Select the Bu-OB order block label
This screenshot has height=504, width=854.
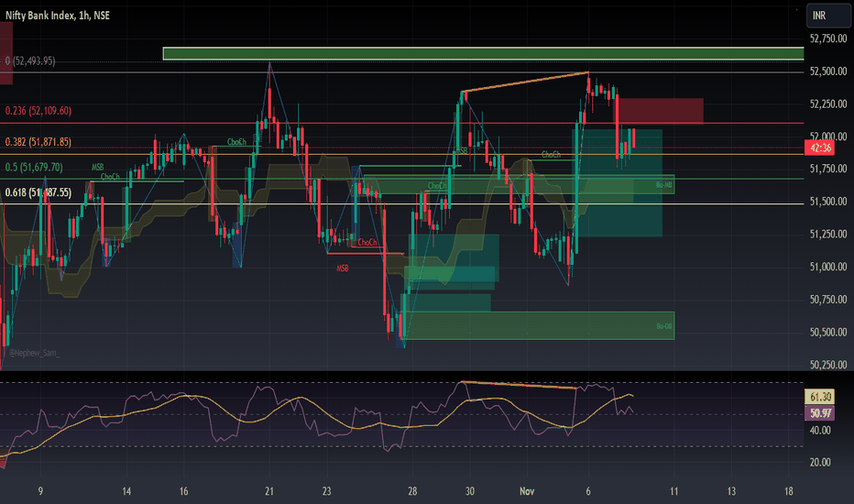[664, 326]
